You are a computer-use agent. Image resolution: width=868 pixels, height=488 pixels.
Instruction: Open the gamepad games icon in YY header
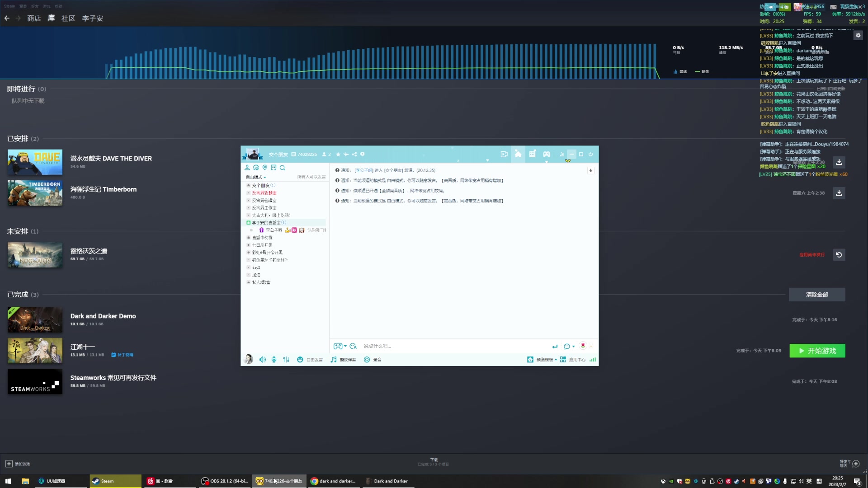coord(547,154)
